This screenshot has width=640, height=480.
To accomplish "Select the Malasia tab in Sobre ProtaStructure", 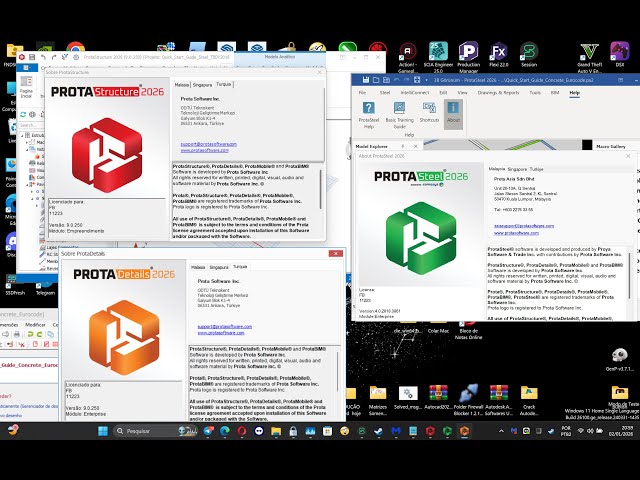I will click(182, 85).
